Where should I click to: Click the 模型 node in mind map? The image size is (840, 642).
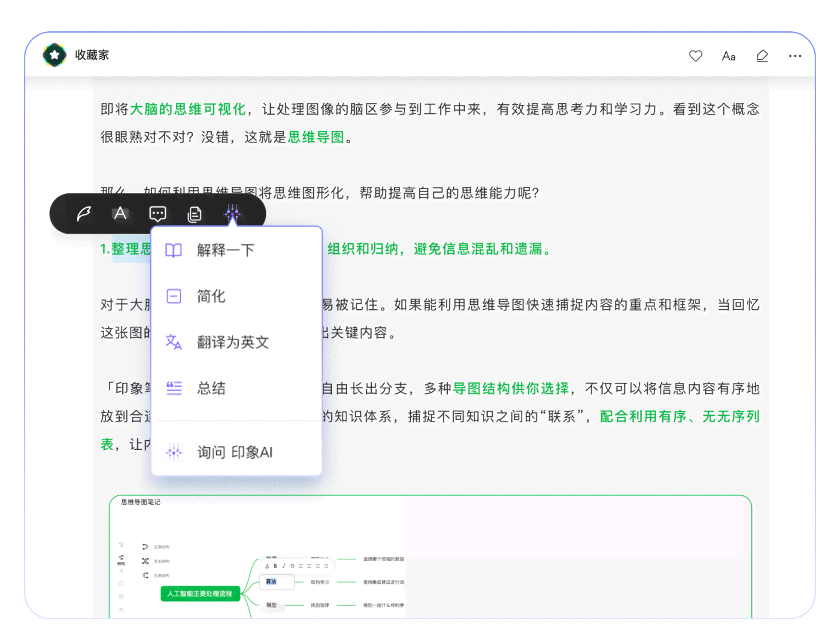pos(271,605)
